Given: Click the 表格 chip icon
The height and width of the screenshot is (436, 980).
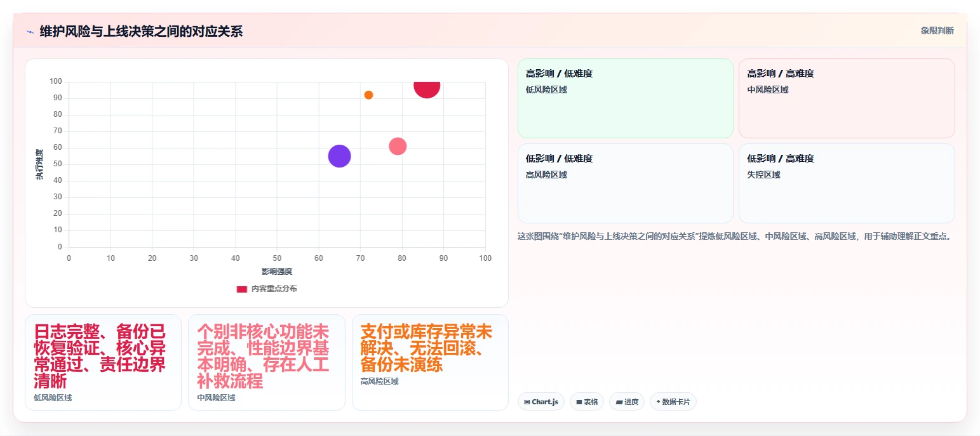Looking at the screenshot, I should (x=579, y=402).
